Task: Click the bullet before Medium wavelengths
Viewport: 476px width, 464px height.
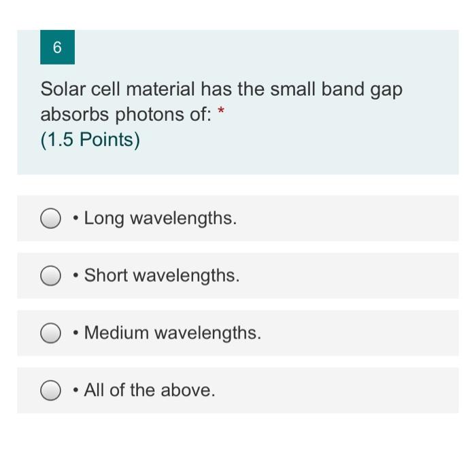Action: pos(75,333)
